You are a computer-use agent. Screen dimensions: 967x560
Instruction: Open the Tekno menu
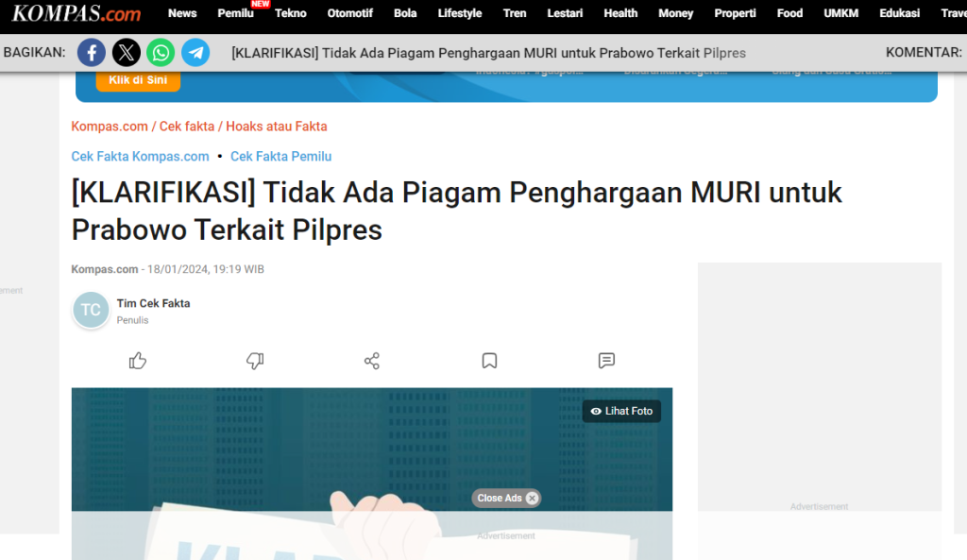point(291,13)
